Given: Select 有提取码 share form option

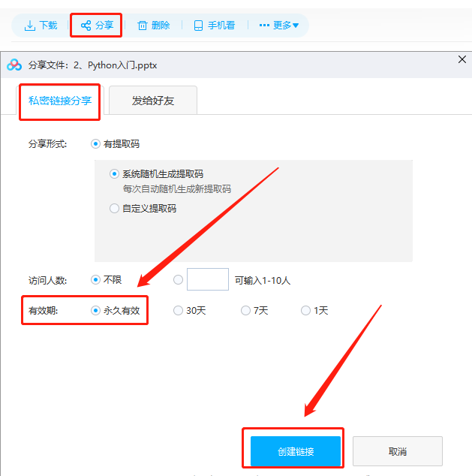Looking at the screenshot, I should coord(95,144).
